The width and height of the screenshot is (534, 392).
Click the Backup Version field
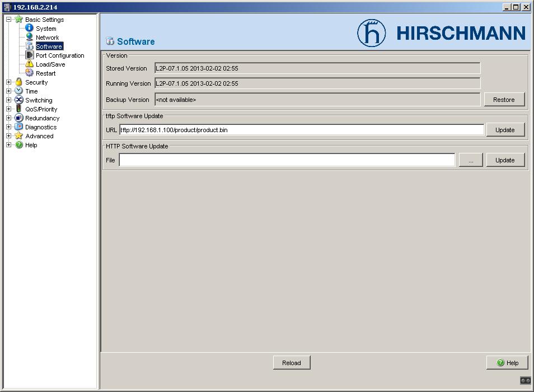[317, 100]
